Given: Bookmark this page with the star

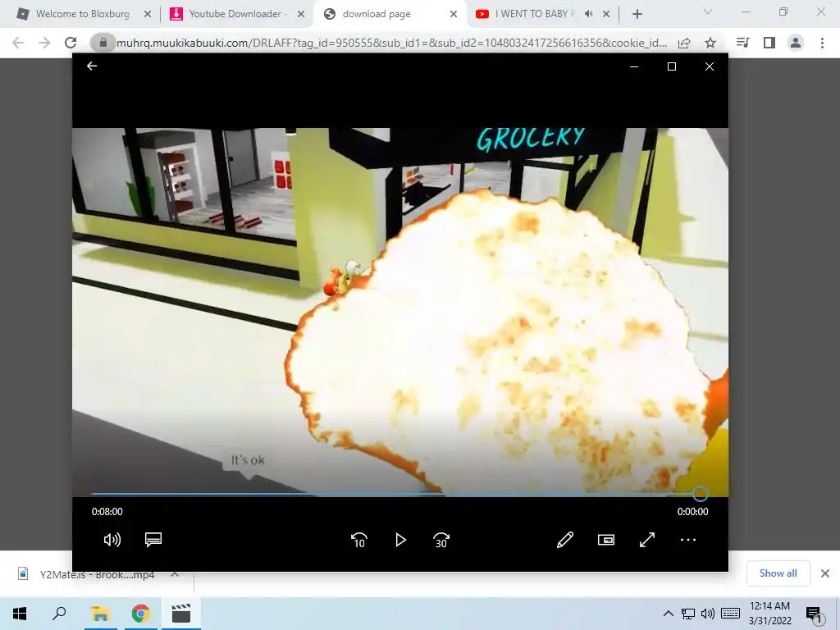Looking at the screenshot, I should 710,43.
